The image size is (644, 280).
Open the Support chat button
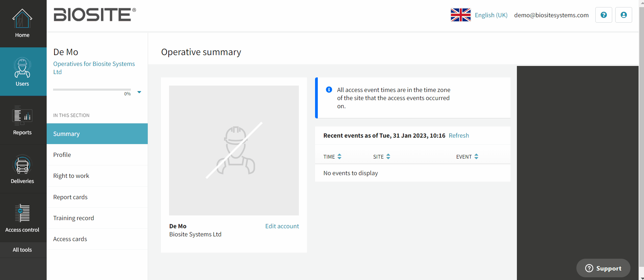[x=603, y=268]
